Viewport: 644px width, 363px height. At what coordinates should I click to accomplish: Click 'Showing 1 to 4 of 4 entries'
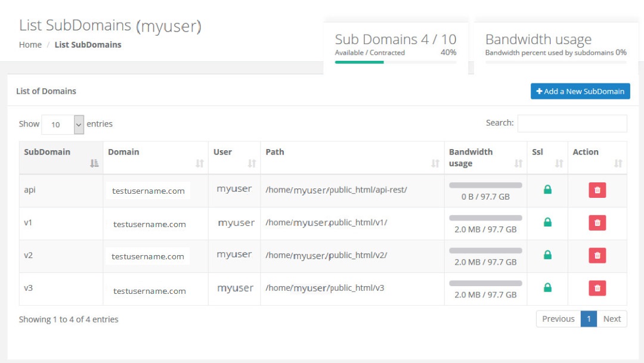point(69,319)
